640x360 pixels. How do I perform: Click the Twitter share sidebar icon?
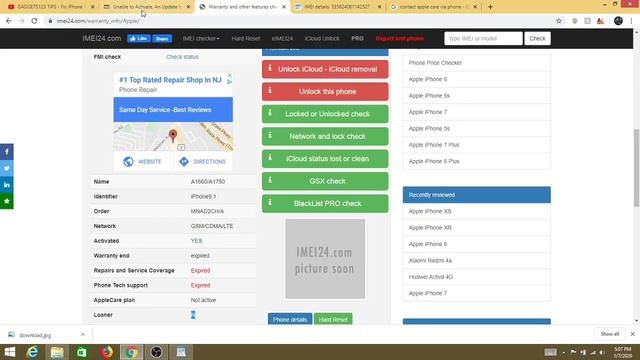click(7, 168)
